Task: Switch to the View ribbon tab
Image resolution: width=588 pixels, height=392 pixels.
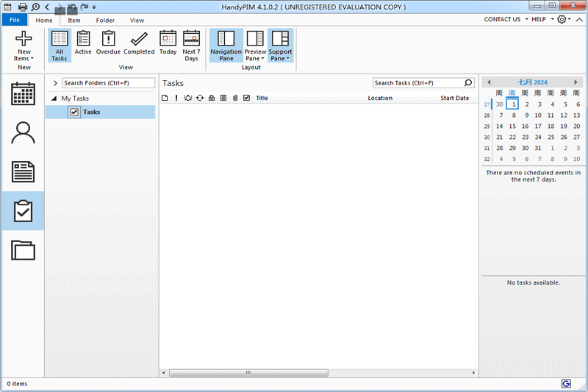Action: tap(137, 21)
